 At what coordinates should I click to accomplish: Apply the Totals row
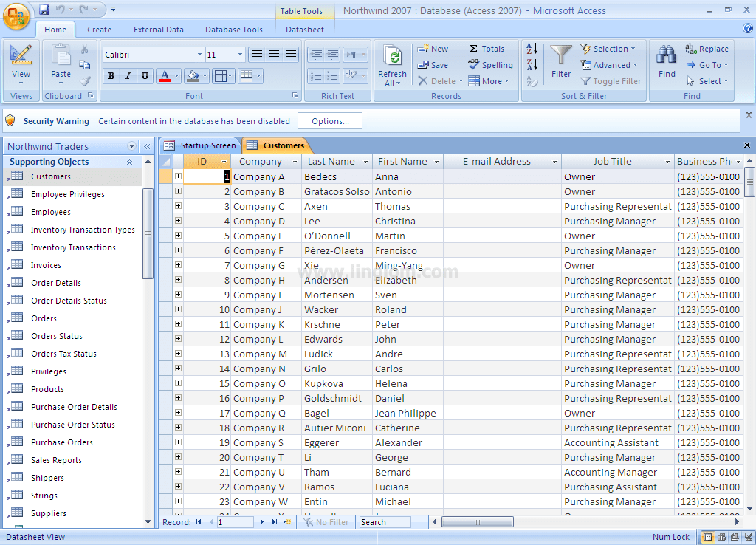pyautogui.click(x=487, y=48)
